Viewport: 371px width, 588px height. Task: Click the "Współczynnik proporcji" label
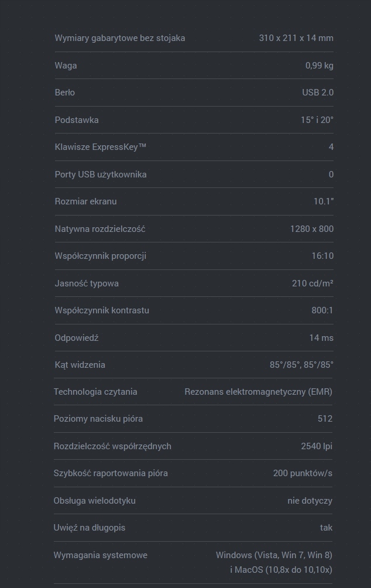101,256
